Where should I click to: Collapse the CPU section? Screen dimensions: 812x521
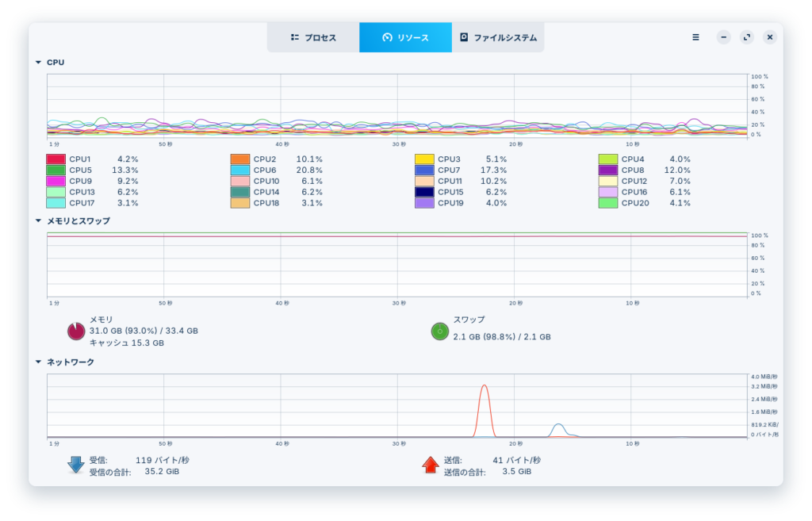click(x=38, y=62)
